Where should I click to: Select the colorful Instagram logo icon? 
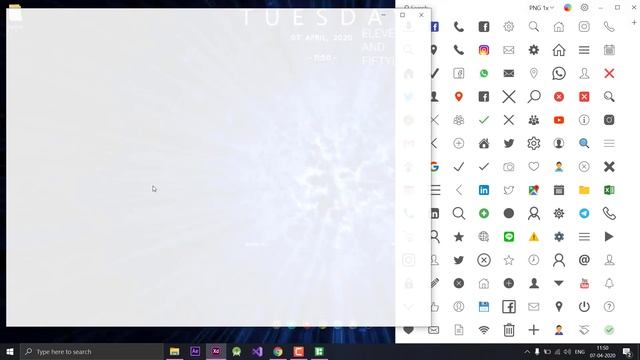click(x=484, y=50)
